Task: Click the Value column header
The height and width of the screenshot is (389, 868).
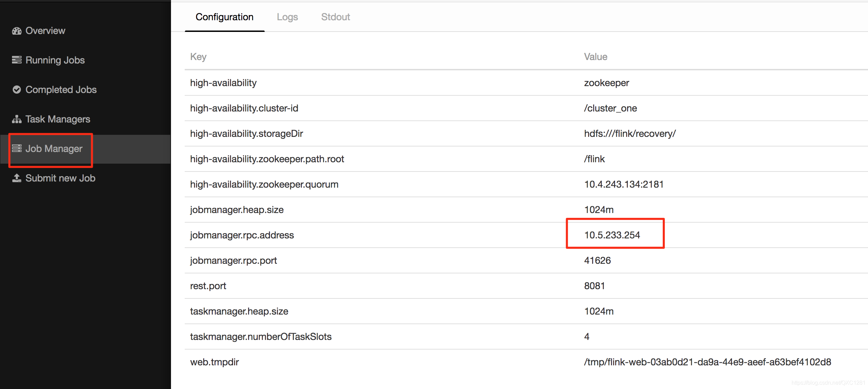Action: pos(596,57)
